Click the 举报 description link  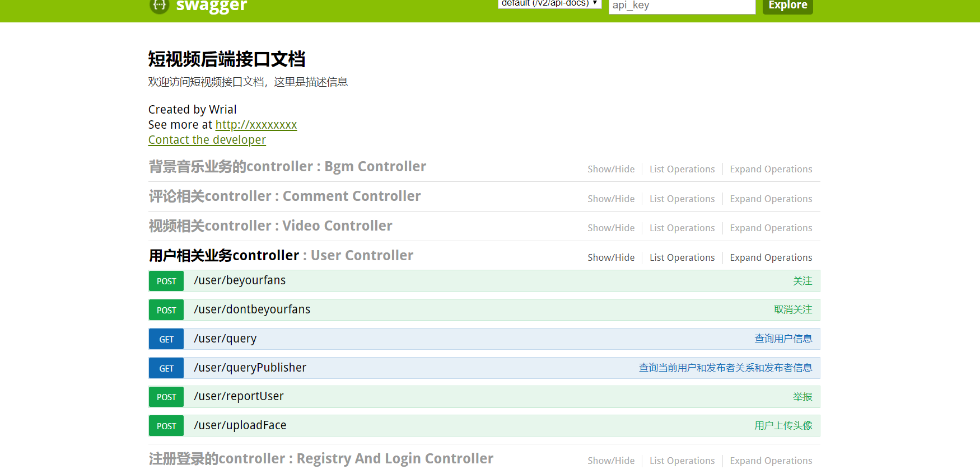click(802, 397)
